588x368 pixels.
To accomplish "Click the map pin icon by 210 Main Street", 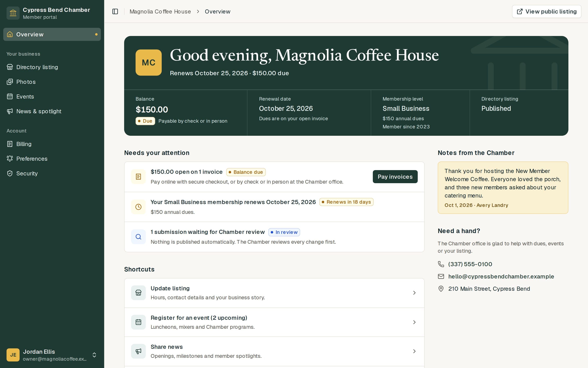I will pyautogui.click(x=441, y=289).
